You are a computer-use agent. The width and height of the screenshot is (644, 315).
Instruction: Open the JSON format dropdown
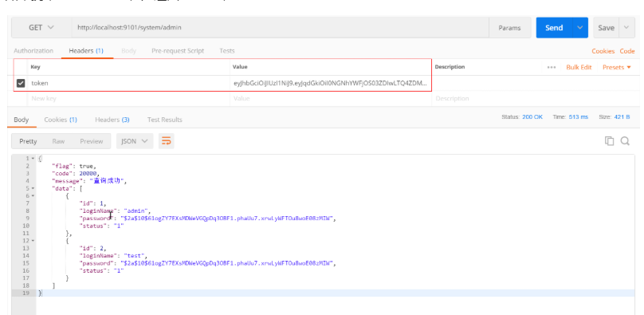(x=135, y=141)
